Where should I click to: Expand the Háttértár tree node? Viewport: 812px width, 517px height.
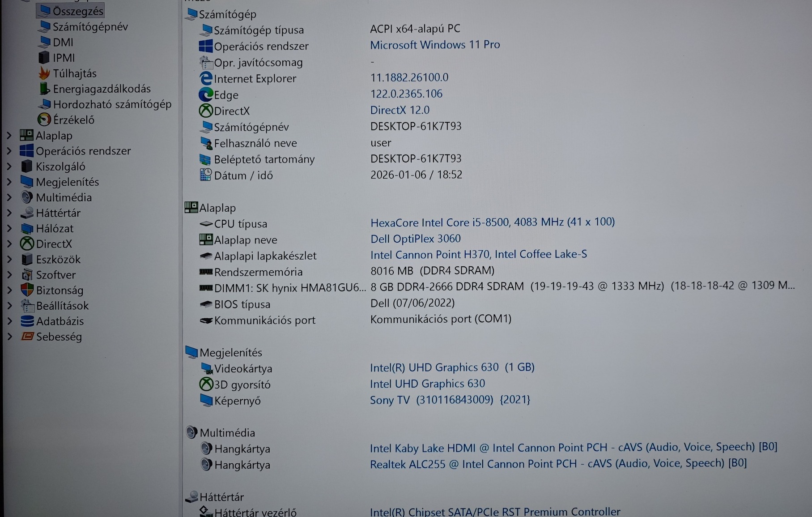[9, 213]
